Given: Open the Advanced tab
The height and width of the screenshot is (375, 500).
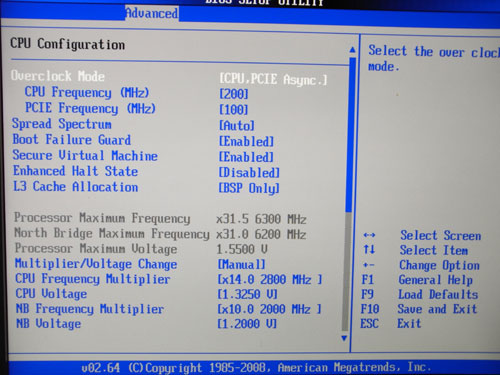Looking at the screenshot, I should pyautogui.click(x=152, y=13).
